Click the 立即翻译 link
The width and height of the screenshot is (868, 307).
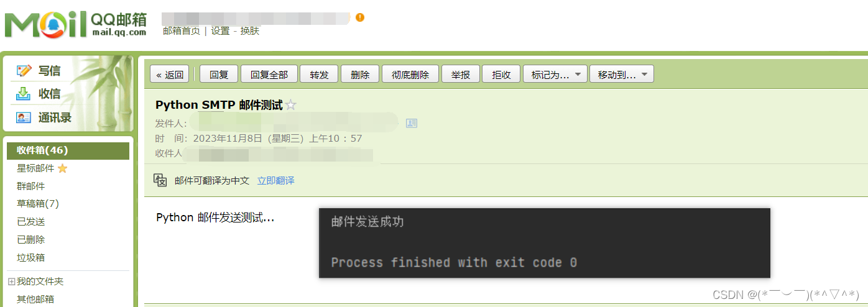276,180
